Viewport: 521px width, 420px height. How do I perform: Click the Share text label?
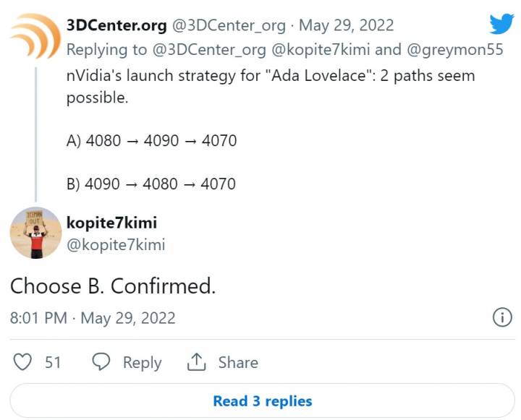(237, 362)
